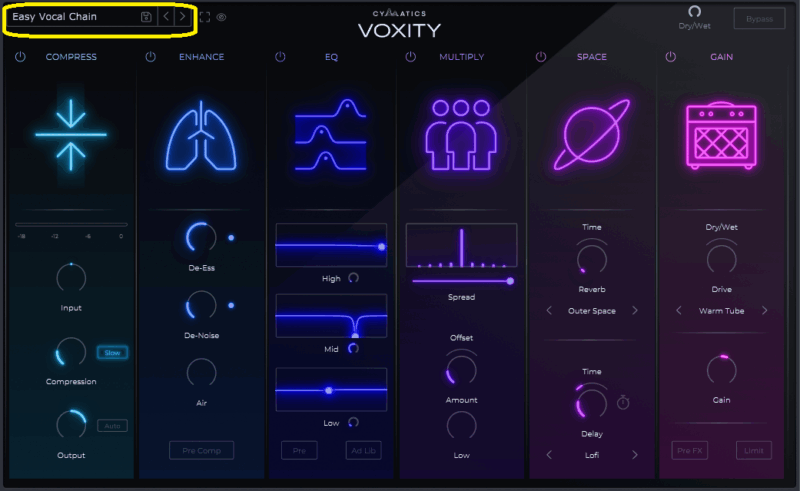Go to next preset with right arrow
This screenshot has width=800, height=491.
pos(182,17)
